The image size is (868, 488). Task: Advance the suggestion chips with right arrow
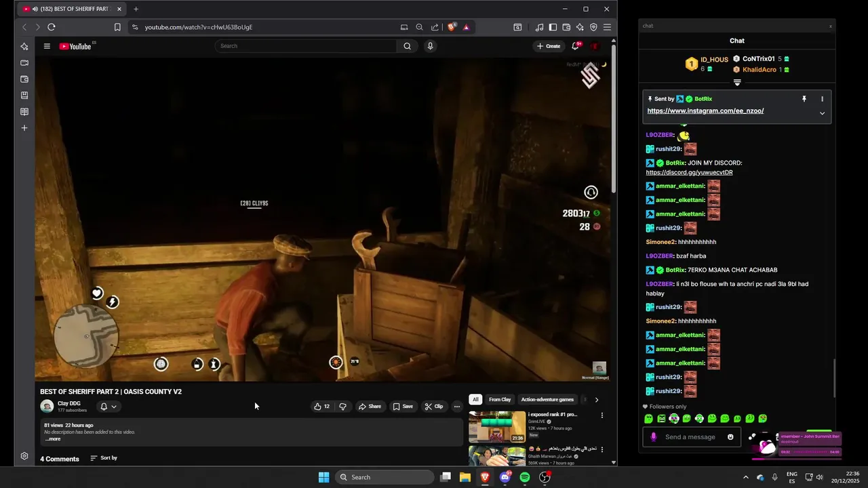[x=597, y=400]
